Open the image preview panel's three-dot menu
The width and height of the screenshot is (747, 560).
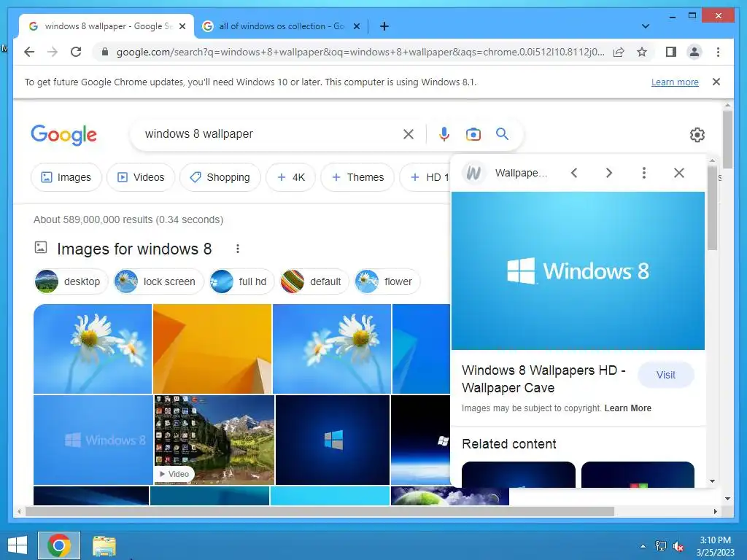[x=643, y=173]
